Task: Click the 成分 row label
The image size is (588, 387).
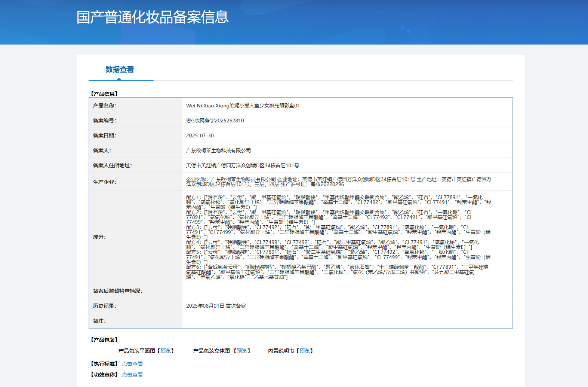Action: point(99,237)
